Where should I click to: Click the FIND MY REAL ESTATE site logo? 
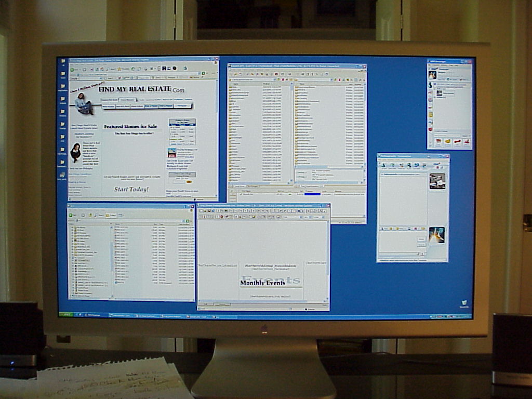[142, 89]
